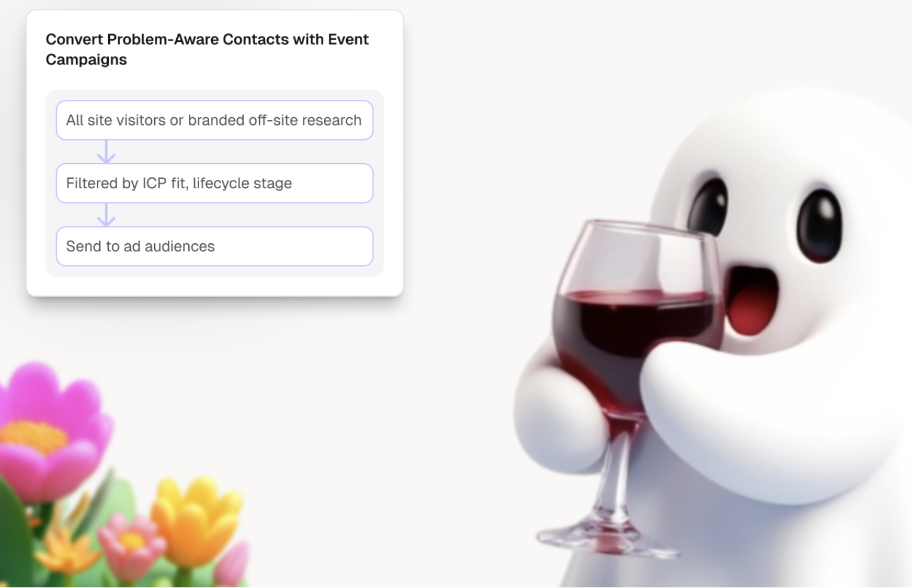Click the down arrow above Send to ad audiences
Image resolution: width=912 pixels, height=588 pixels.
[x=106, y=215]
